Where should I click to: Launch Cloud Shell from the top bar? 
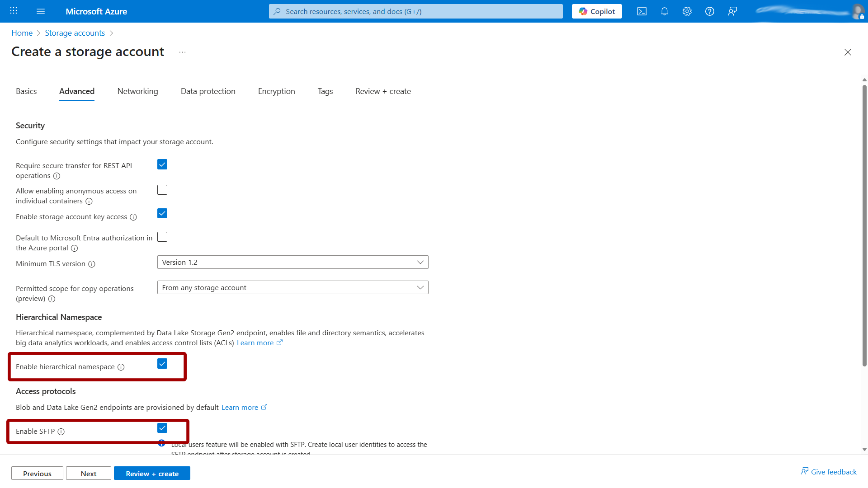642,11
